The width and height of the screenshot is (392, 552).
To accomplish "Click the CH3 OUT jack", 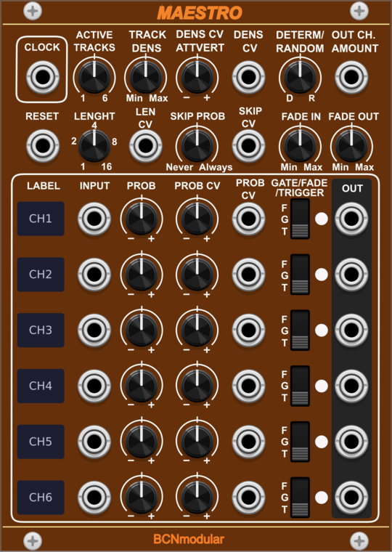I will pyautogui.click(x=351, y=330).
